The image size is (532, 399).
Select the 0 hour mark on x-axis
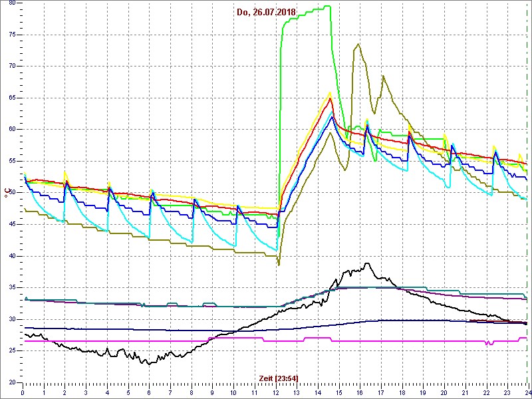coord(23,392)
